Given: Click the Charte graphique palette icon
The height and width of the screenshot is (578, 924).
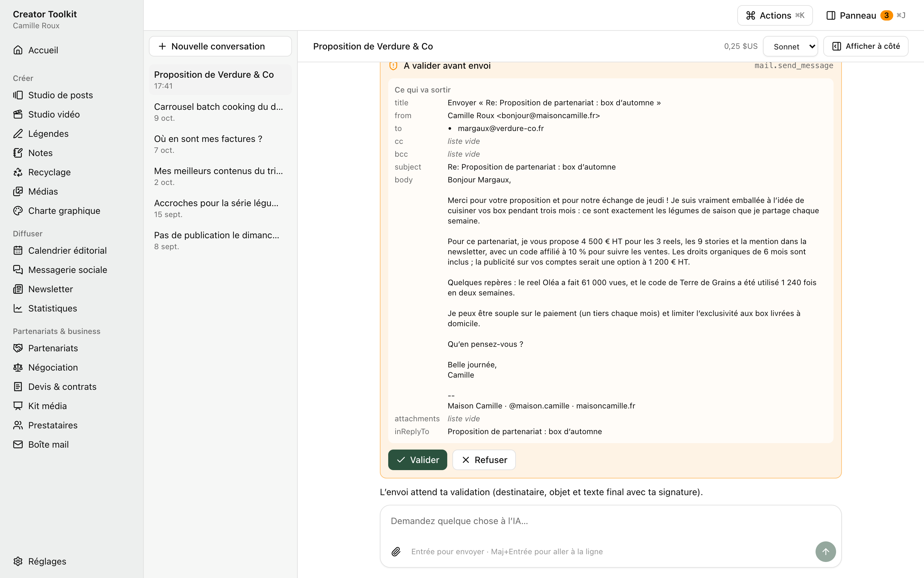Looking at the screenshot, I should point(18,211).
